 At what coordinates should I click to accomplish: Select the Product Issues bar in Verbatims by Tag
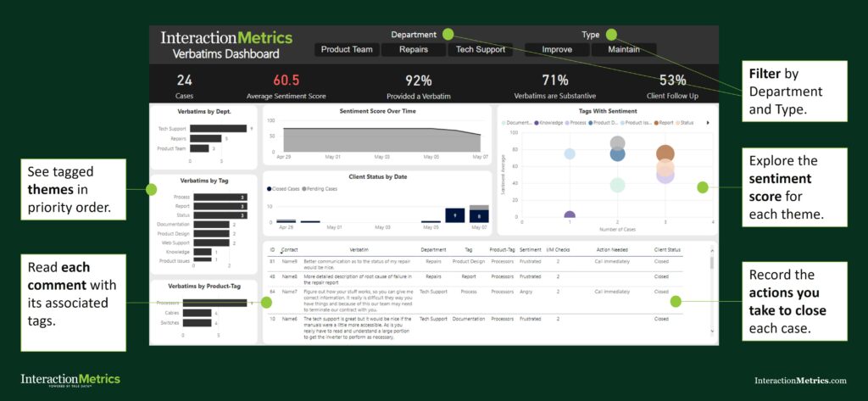pyautogui.click(x=203, y=260)
